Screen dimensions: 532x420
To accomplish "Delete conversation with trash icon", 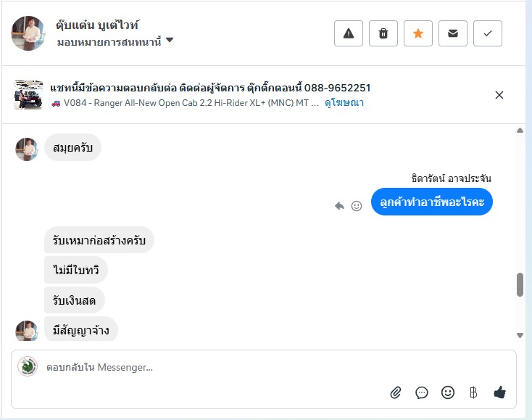I will click(383, 33).
